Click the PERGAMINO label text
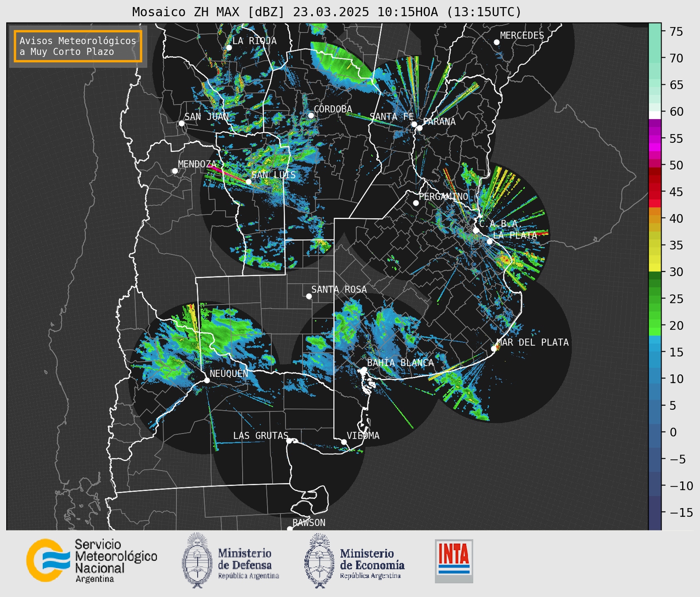 (x=444, y=196)
